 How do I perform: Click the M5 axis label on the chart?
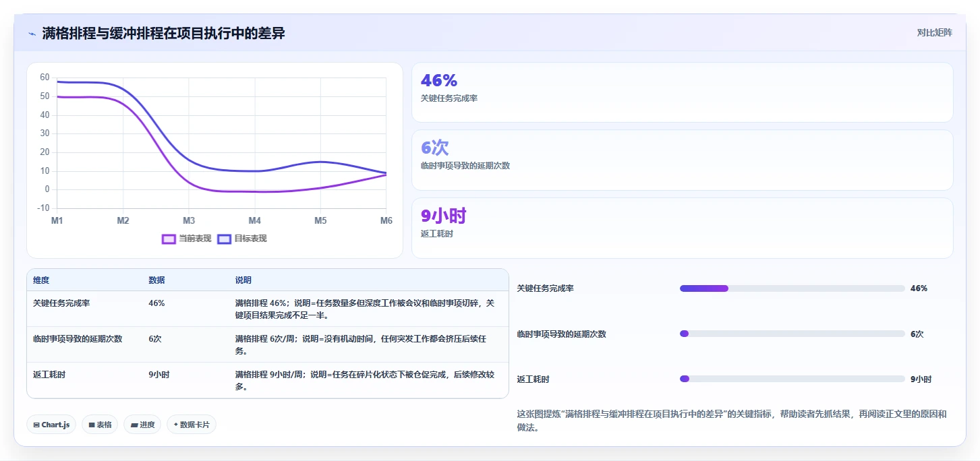[320, 221]
